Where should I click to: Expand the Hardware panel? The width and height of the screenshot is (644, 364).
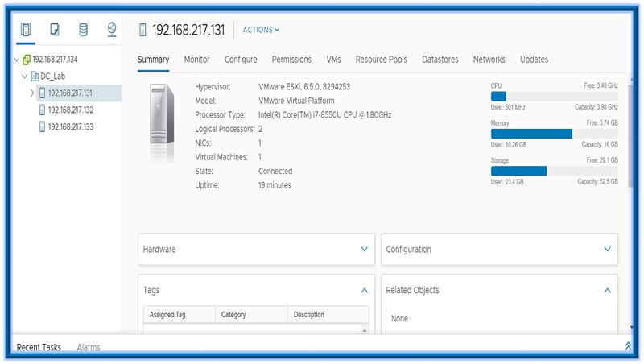(x=364, y=250)
